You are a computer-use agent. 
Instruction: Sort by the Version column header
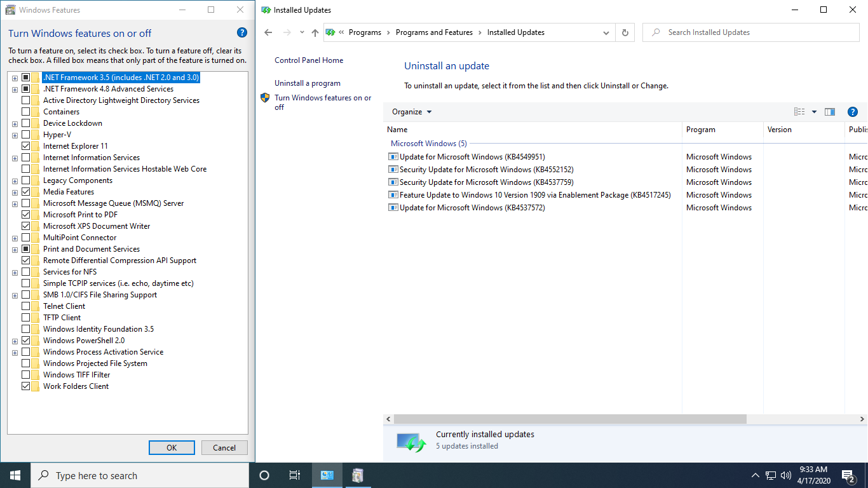click(x=804, y=130)
